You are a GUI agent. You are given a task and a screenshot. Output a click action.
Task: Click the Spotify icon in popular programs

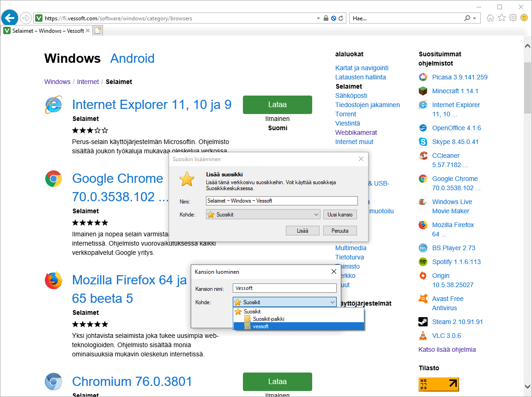[423, 262]
